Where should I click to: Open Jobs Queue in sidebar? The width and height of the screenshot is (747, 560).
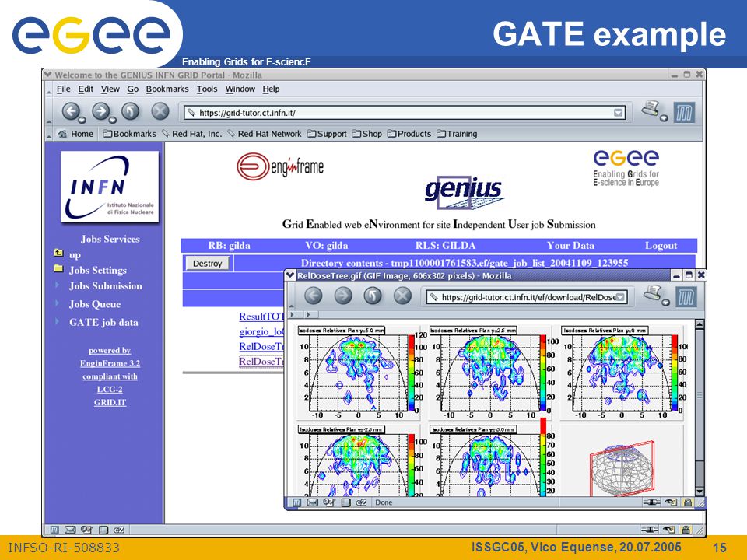[x=95, y=304]
